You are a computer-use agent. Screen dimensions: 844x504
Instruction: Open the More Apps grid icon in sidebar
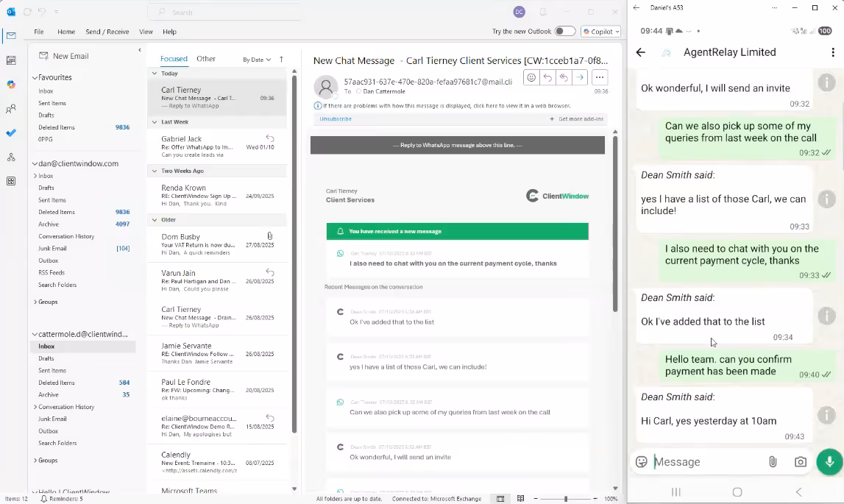11,182
